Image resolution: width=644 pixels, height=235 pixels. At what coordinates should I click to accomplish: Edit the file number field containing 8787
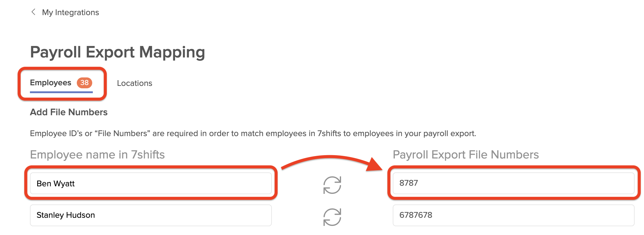pos(513,183)
